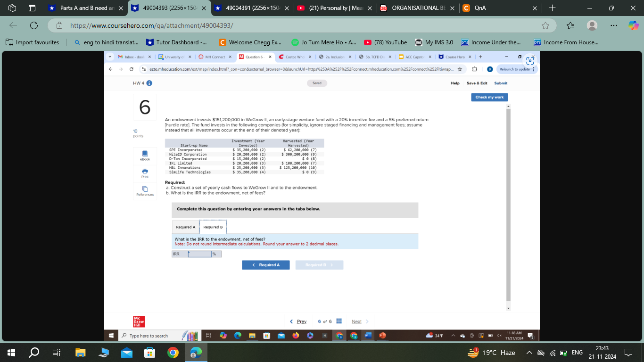Image resolution: width=644 pixels, height=362 pixels.
Task: Select Required B tab in the question
Action: click(213, 227)
